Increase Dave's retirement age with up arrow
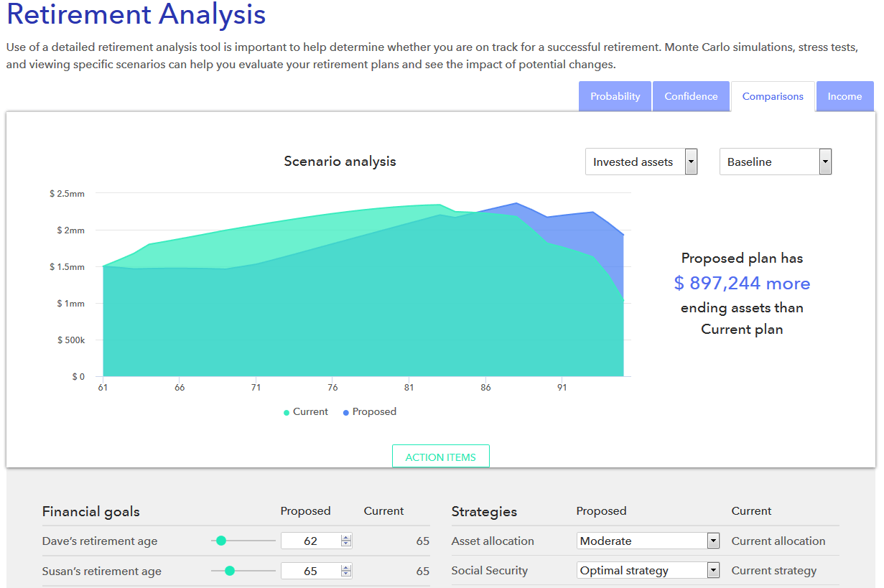884x588 pixels. pyautogui.click(x=346, y=538)
